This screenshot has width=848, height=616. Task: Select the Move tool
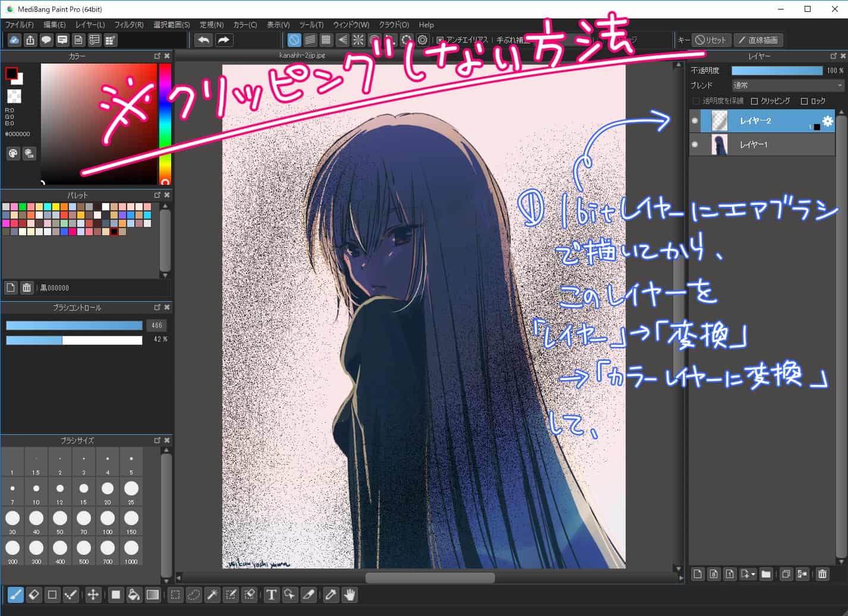click(93, 595)
